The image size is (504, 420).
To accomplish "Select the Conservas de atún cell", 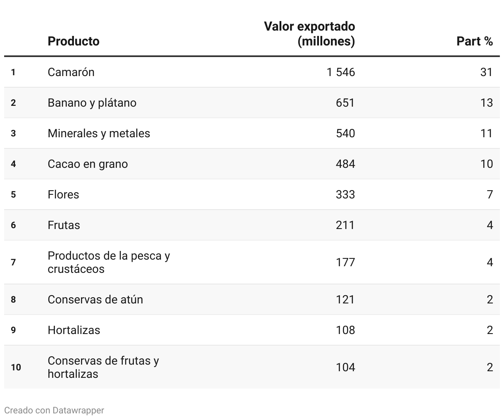I will [x=95, y=300].
